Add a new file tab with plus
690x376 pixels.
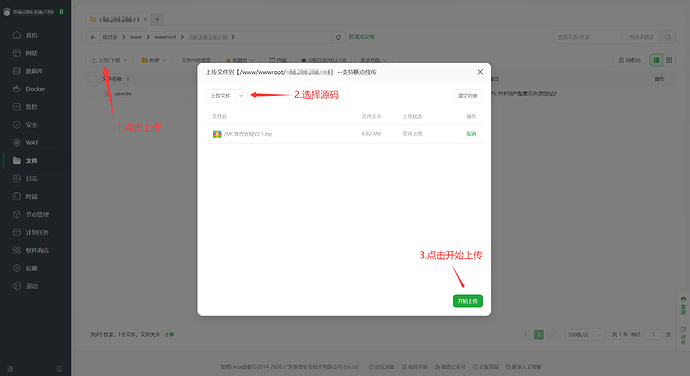(157, 19)
